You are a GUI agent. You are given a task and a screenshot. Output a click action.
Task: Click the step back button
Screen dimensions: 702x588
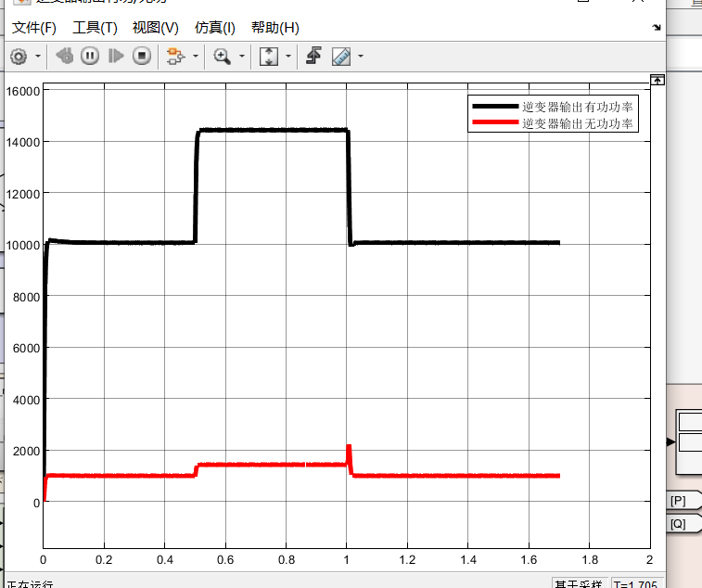[65, 56]
